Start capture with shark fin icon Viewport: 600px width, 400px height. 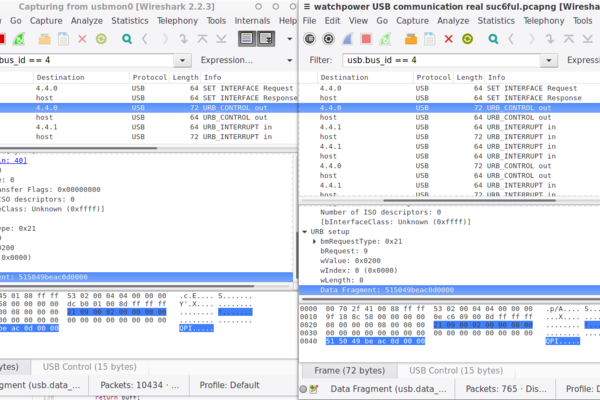click(x=347, y=39)
